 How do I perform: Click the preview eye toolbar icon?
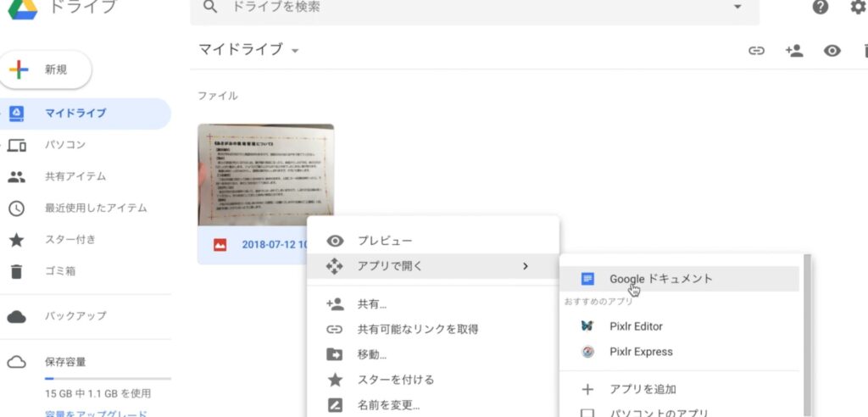(832, 51)
